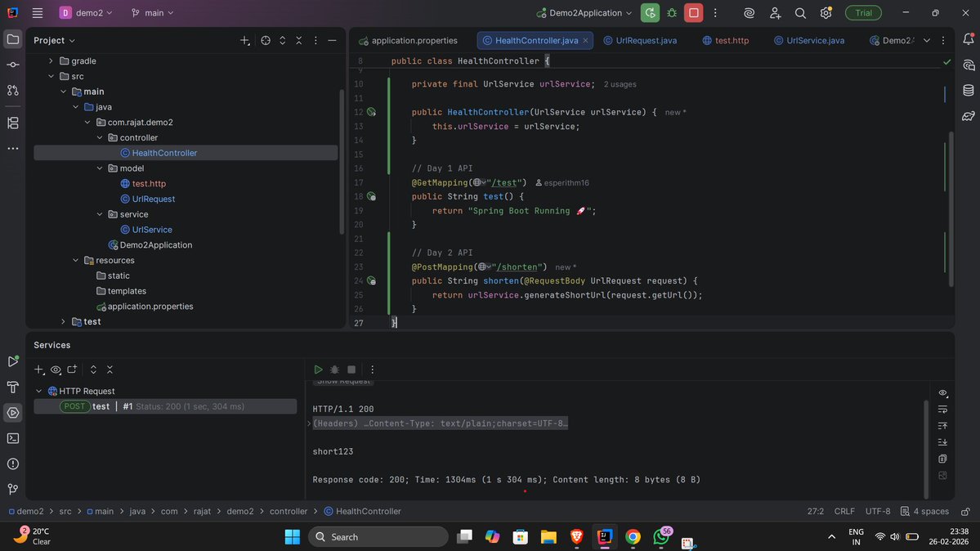Open the Database tool window
The image size is (980, 551).
click(968, 91)
